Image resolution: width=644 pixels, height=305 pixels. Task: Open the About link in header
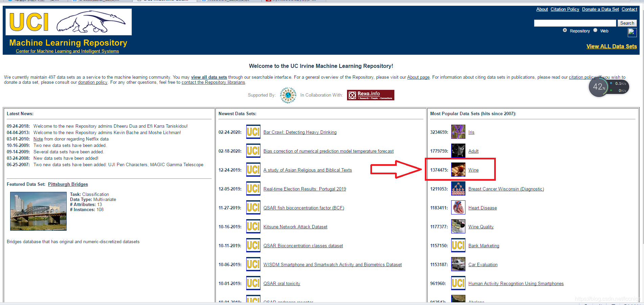(x=542, y=9)
